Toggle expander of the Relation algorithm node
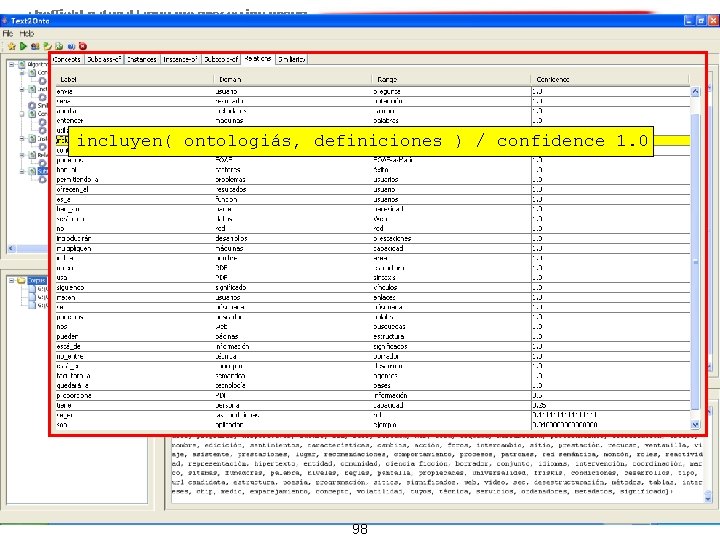This screenshot has width=720, height=540. tap(22, 155)
